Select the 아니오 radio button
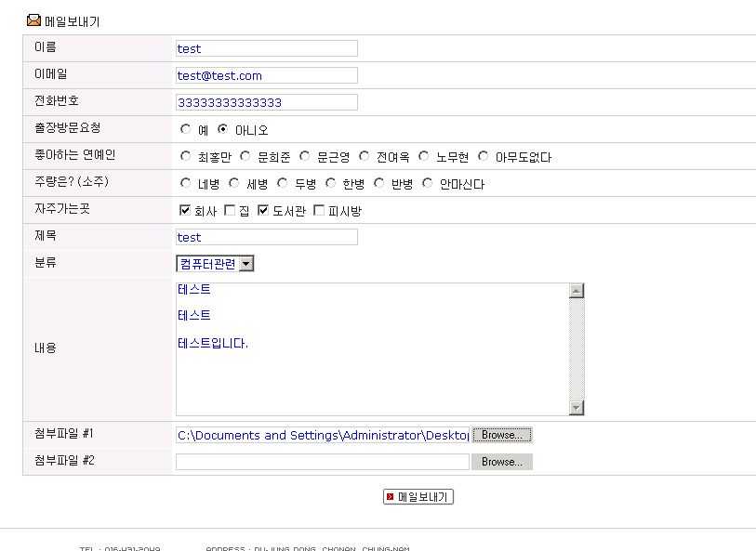 coord(223,130)
